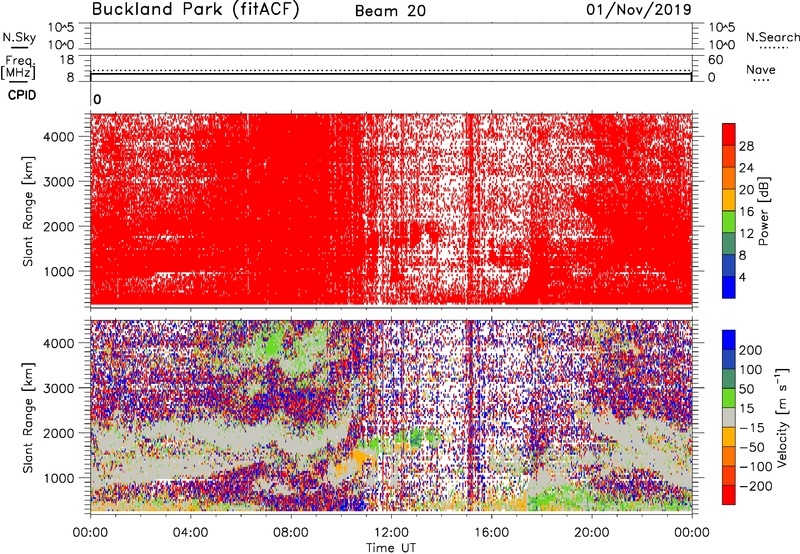Click the 'Power [dB]' color bar label
The width and height of the screenshot is (800, 554).
point(764,211)
